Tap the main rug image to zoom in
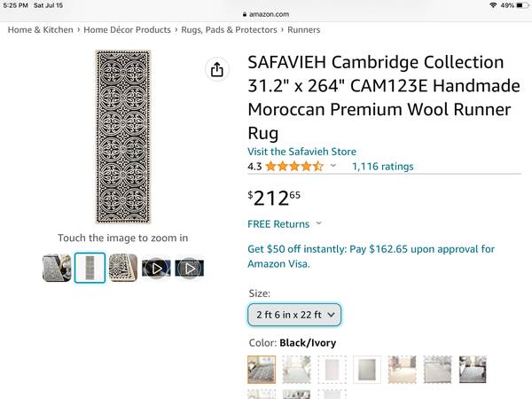This screenshot has width=532, height=399. [x=121, y=137]
